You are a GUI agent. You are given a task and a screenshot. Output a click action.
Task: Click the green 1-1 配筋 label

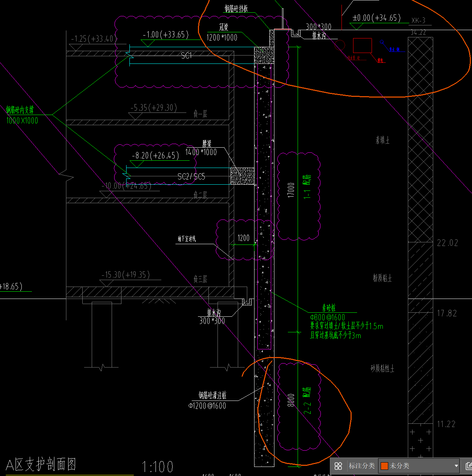point(307,186)
